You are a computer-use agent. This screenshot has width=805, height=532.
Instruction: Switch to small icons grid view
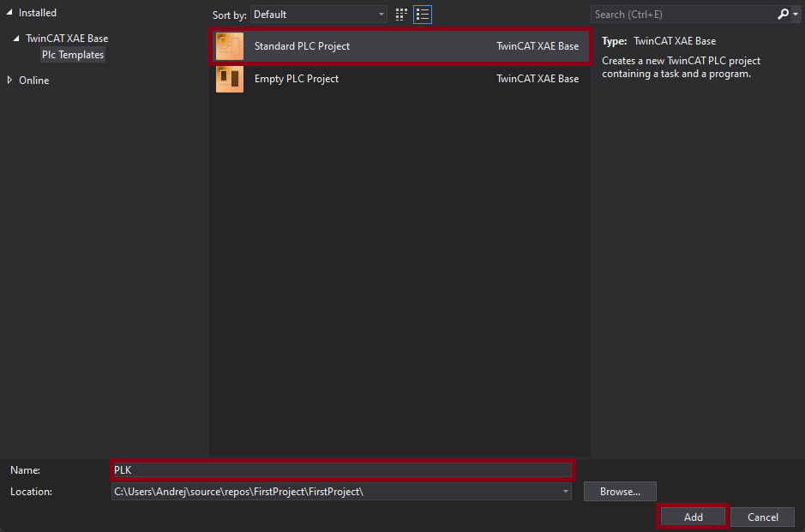pos(401,15)
